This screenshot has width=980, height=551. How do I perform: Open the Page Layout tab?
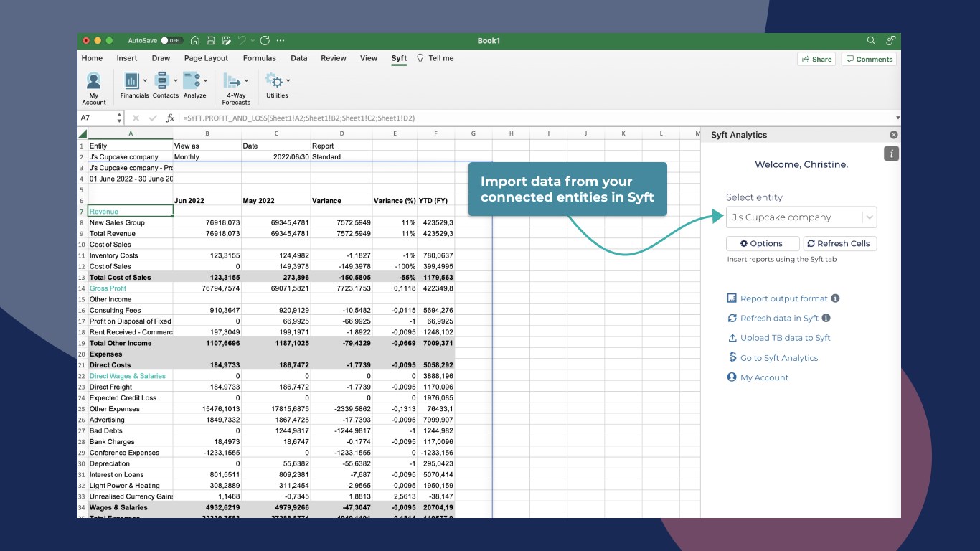206,58
